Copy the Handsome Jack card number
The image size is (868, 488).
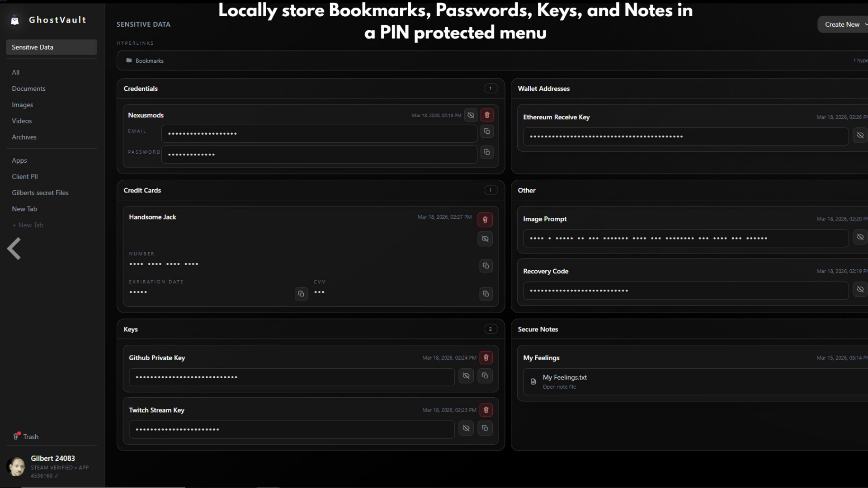click(486, 266)
